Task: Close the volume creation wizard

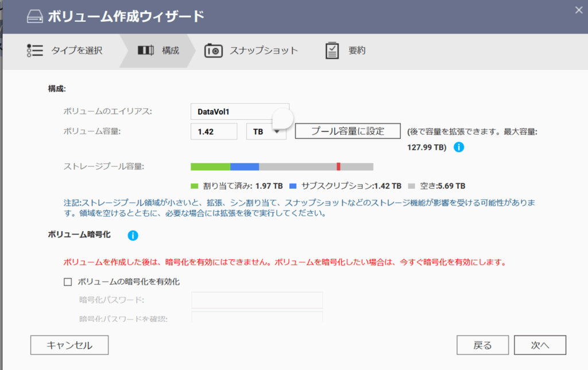Action: (x=578, y=9)
